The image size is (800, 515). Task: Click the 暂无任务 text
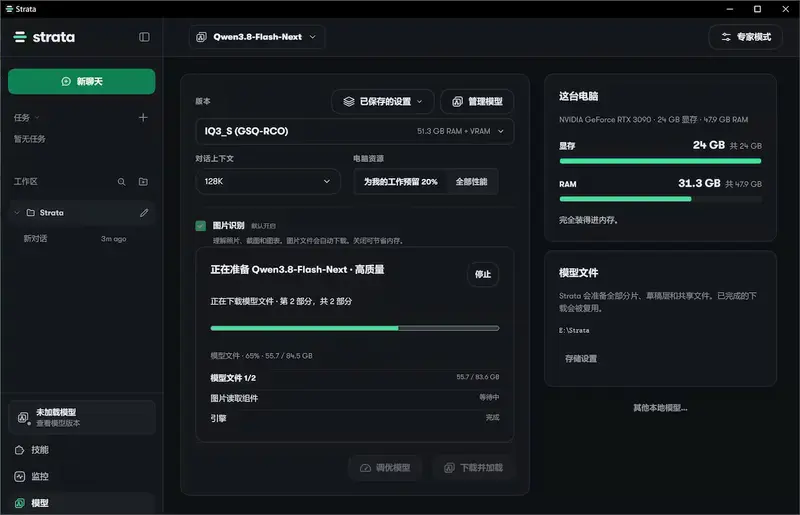click(30, 139)
